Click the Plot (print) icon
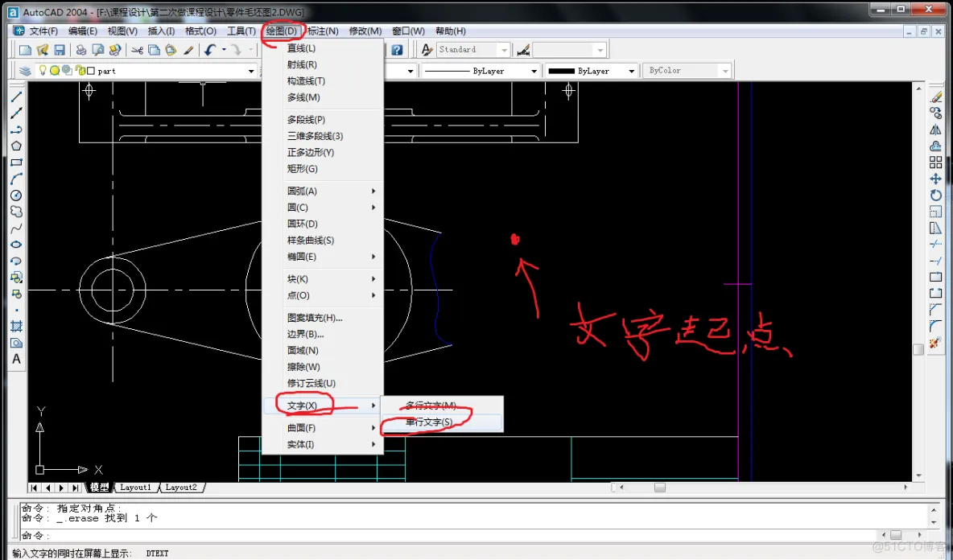Viewport: 953px width, 560px height. (80, 50)
